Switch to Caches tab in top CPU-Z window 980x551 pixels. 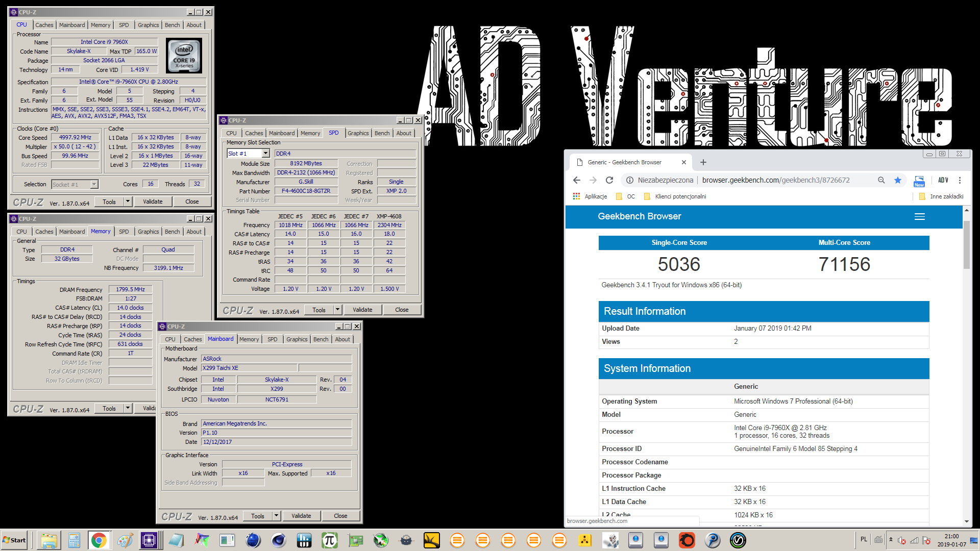44,25
